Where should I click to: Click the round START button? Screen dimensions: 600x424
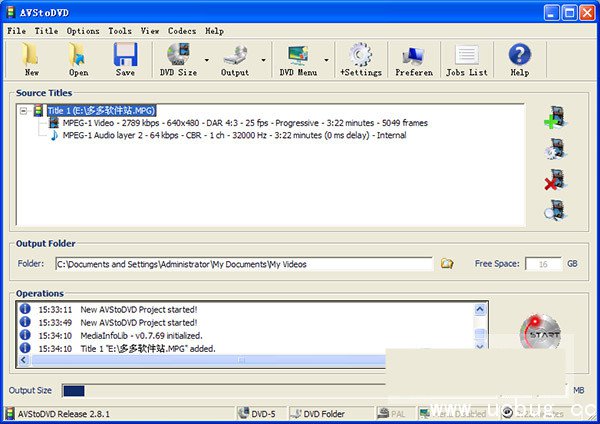tap(540, 333)
